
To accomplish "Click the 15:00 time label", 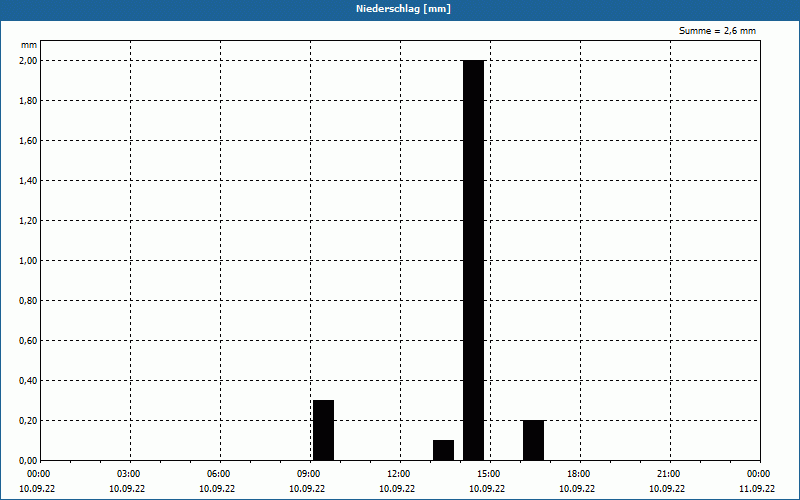I will pyautogui.click(x=488, y=474).
